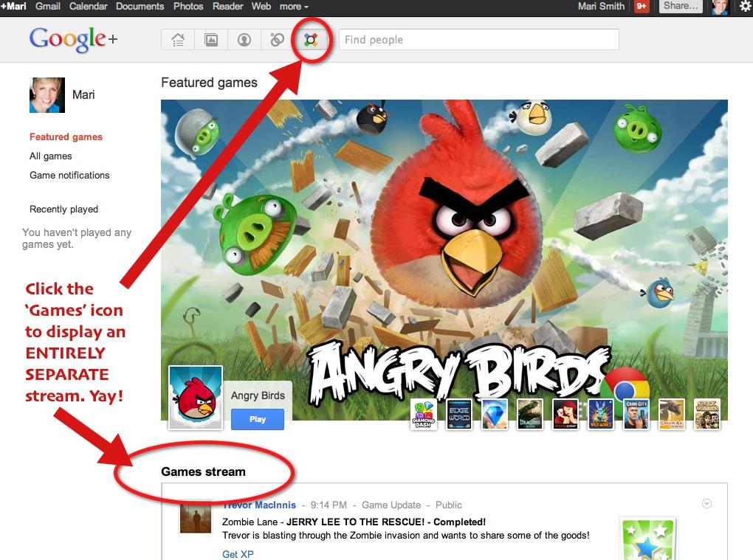Open the red 9+ notifications badge
The image size is (753, 560).
click(x=642, y=6)
